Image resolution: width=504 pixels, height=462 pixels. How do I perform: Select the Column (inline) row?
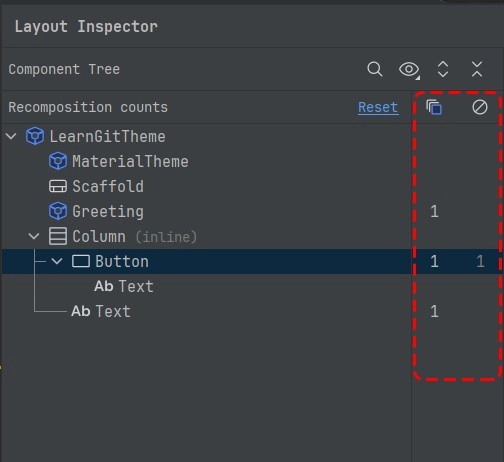[206, 236]
